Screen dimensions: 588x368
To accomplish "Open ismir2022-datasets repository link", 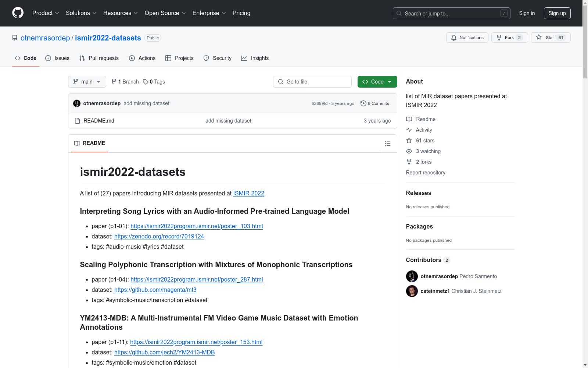I will pyautogui.click(x=108, y=38).
